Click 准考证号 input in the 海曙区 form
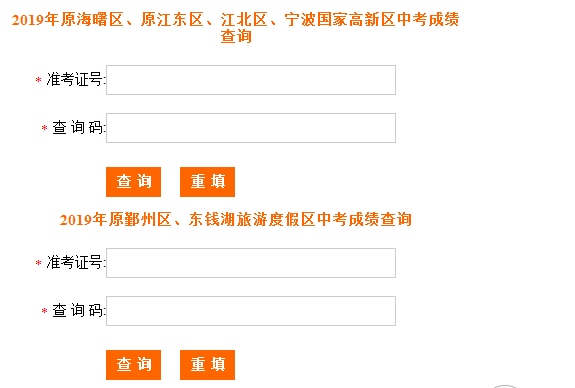 point(251,80)
